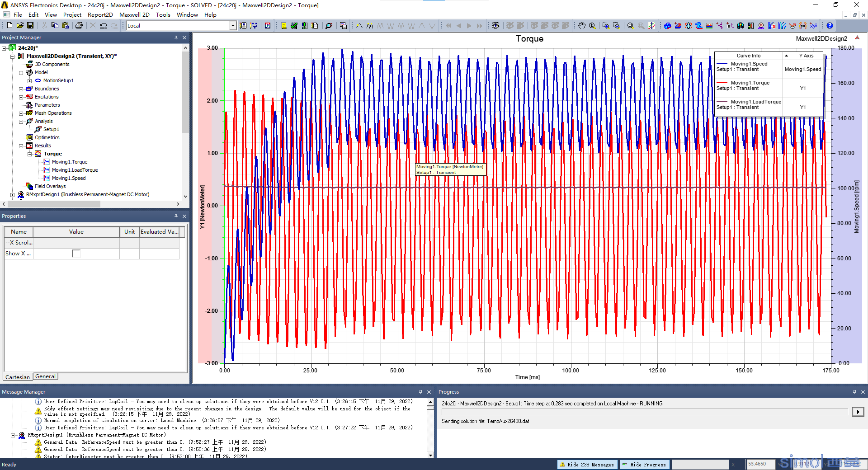Viewport: 868px width, 470px height.
Task: Select Setup1 under Analysis
Action: click(51, 129)
